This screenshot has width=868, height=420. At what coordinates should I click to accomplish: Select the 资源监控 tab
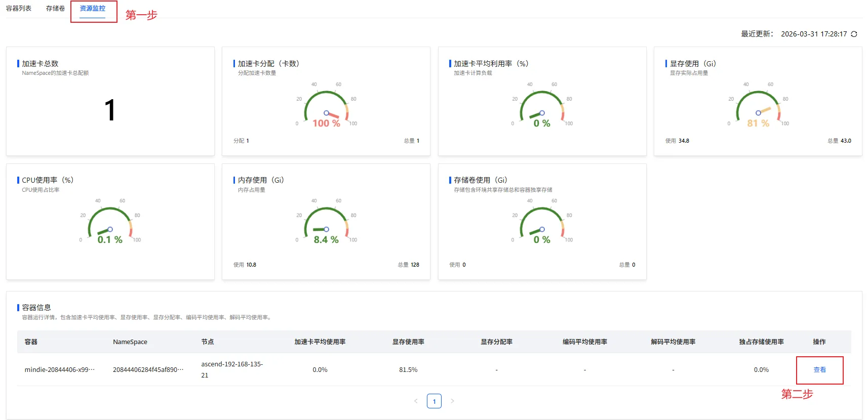coord(93,9)
